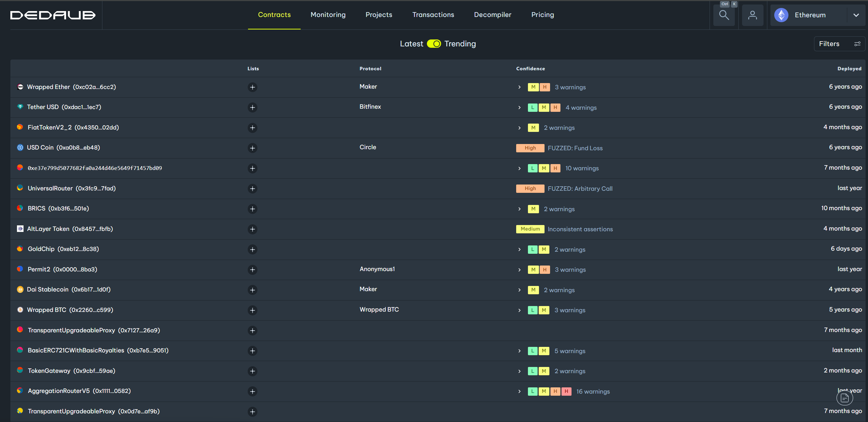
Task: Expand Permit2 warnings details
Action: [x=519, y=270]
